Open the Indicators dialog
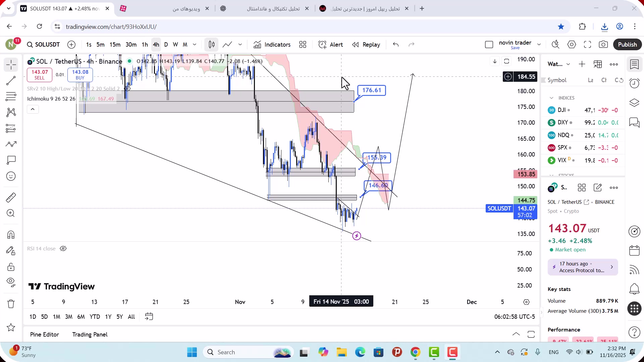644x362 pixels. click(x=272, y=45)
